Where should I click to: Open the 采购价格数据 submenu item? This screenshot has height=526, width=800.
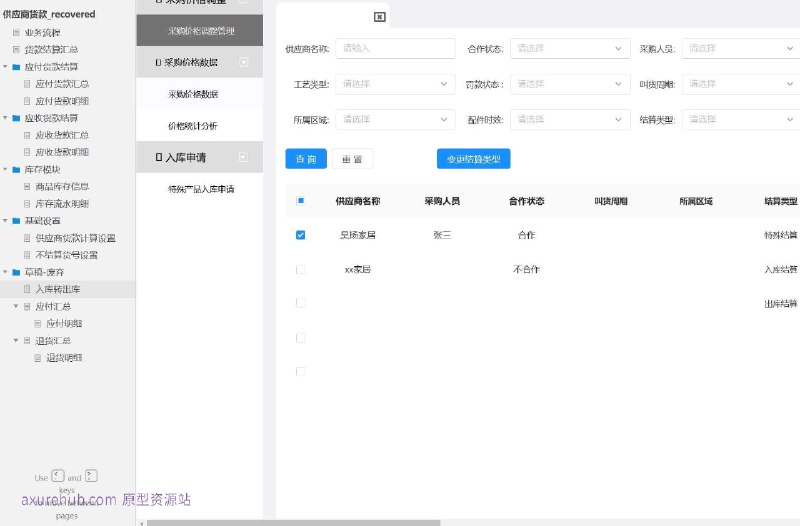(x=199, y=94)
